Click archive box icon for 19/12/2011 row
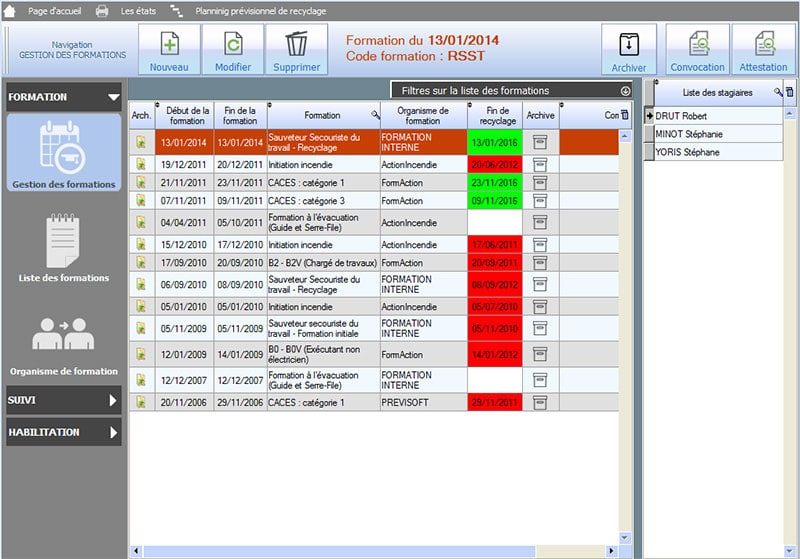Image resolution: width=800 pixels, height=559 pixels. tap(540, 165)
